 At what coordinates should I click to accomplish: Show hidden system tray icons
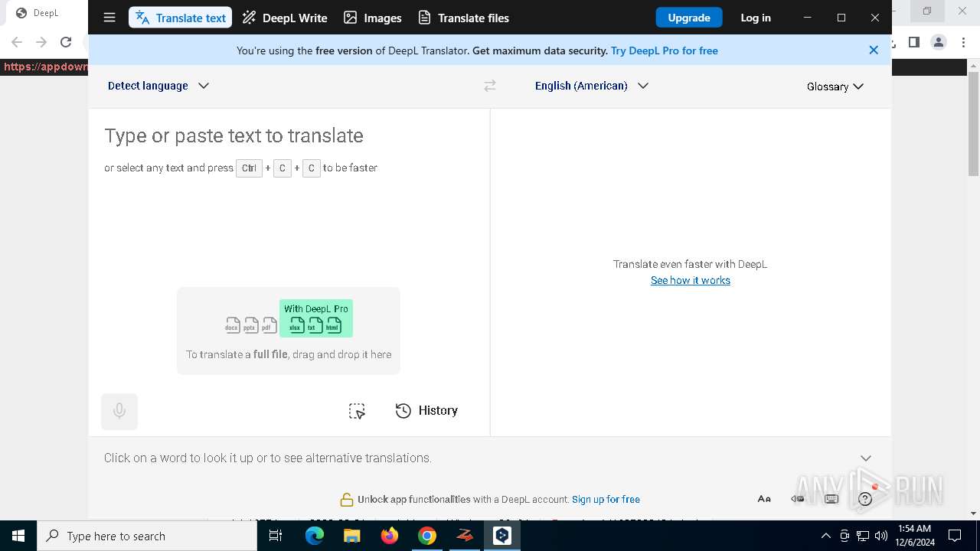click(825, 536)
